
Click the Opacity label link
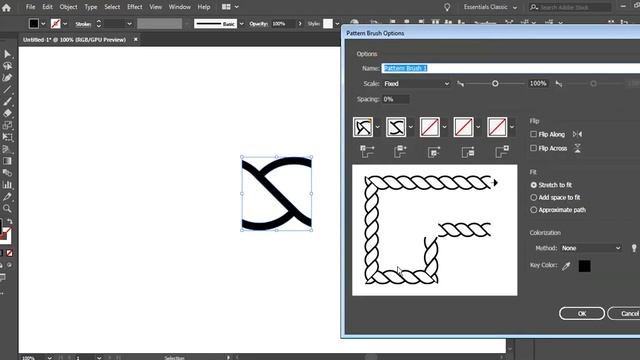(x=258, y=24)
